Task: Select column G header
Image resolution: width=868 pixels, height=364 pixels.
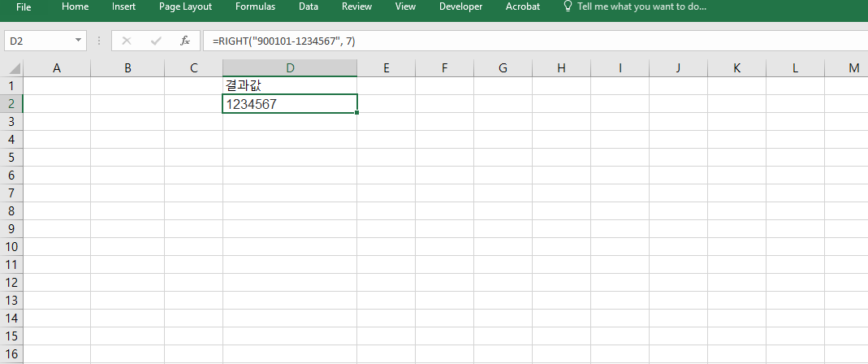Action: 503,68
